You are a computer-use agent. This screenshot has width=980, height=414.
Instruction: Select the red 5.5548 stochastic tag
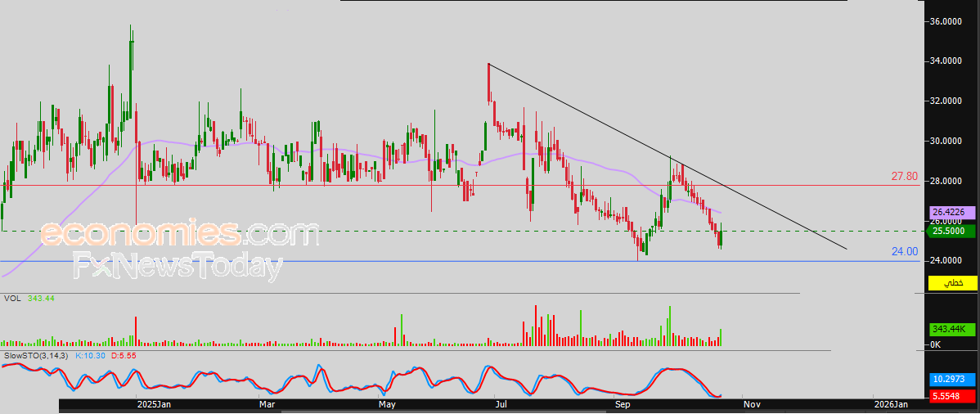tap(952, 396)
